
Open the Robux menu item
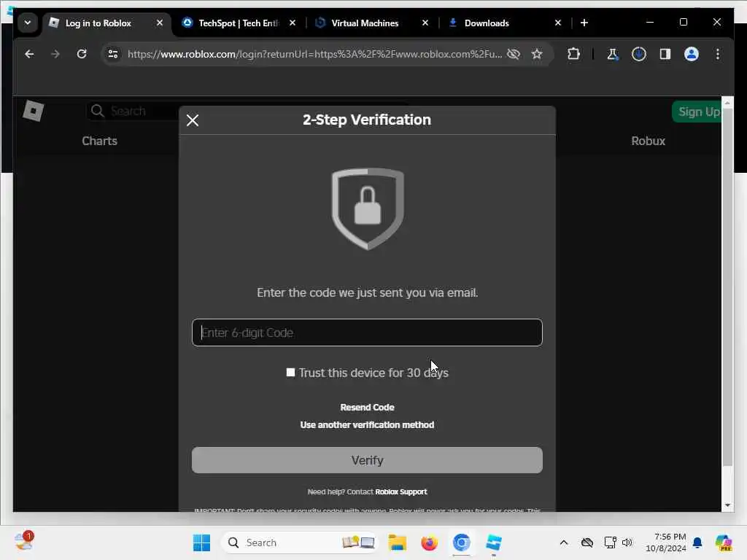(648, 141)
